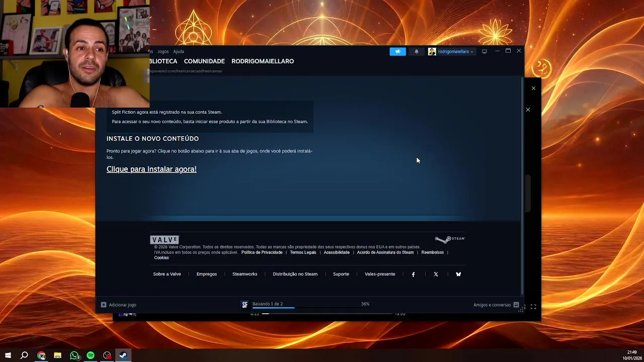
Task: Open the Reembolsos link
Action: pos(433,252)
